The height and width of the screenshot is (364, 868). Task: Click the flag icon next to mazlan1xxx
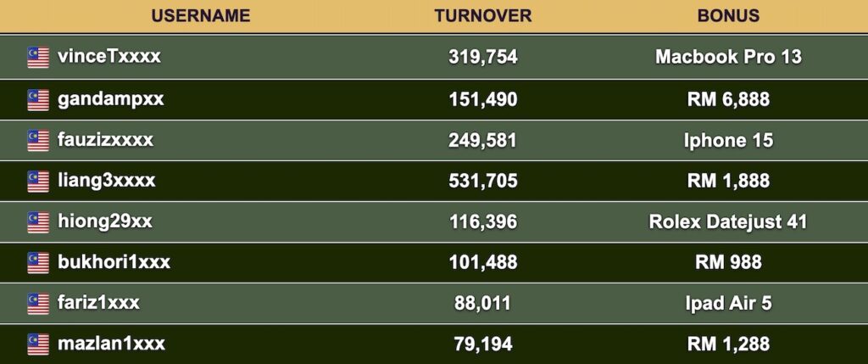click(x=38, y=344)
